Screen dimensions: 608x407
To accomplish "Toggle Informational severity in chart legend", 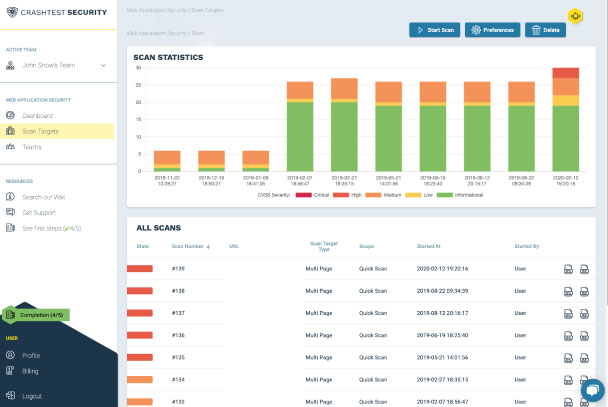I will point(460,195).
